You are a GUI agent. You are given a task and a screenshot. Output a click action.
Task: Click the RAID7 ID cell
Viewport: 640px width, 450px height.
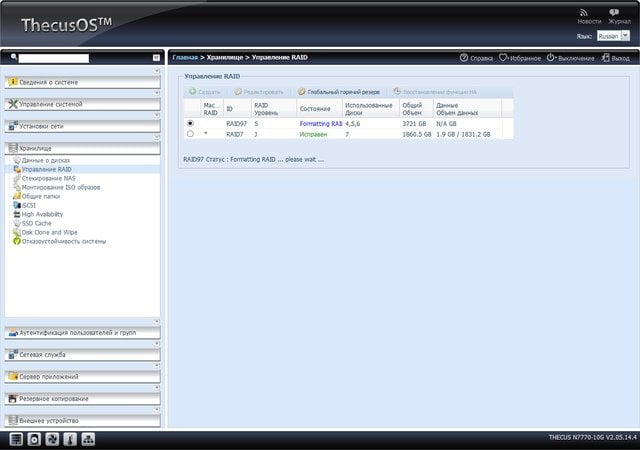point(235,134)
